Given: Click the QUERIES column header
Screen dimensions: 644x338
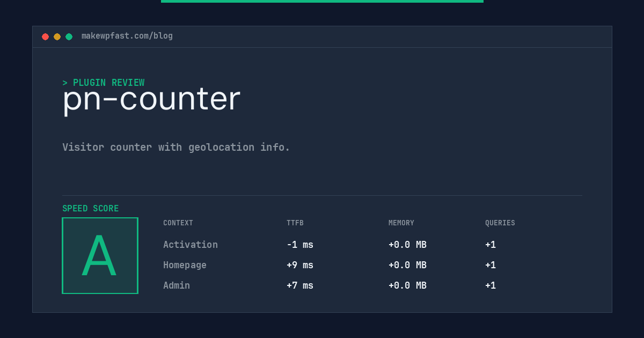Looking at the screenshot, I should click(500, 223).
